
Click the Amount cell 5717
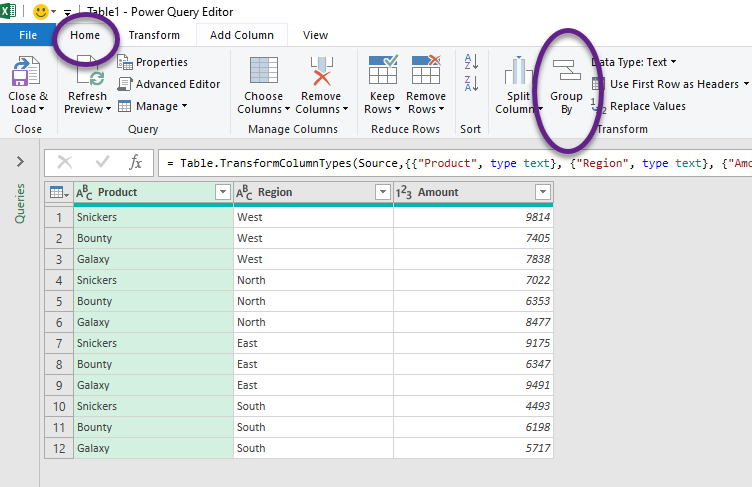click(x=473, y=448)
